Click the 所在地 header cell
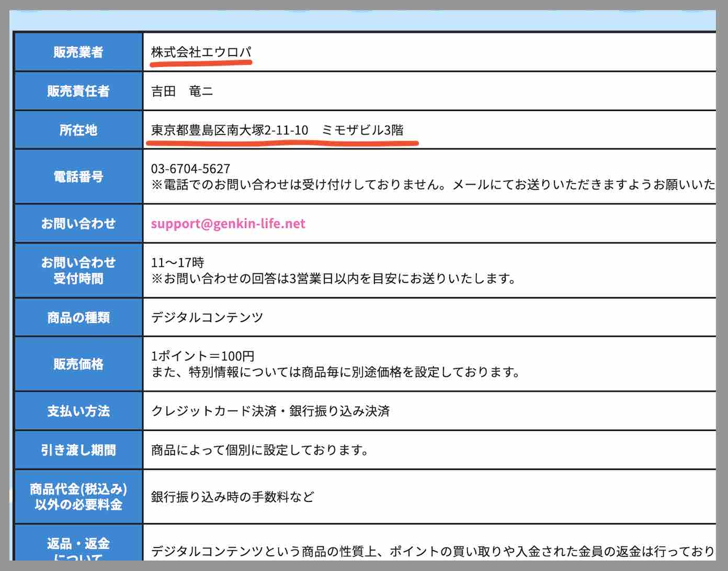This screenshot has width=728, height=571. tap(78, 130)
